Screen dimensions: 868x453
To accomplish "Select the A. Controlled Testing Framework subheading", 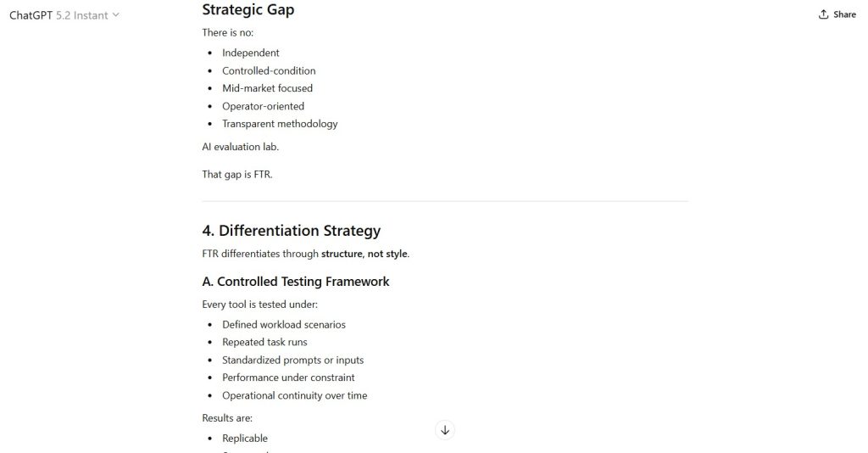I will 295,282.
